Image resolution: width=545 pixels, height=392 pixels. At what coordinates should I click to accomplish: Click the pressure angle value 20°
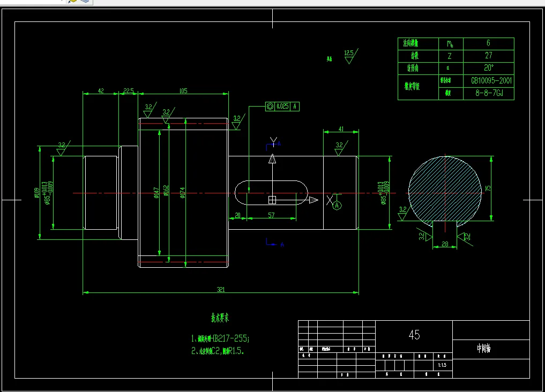click(x=489, y=68)
